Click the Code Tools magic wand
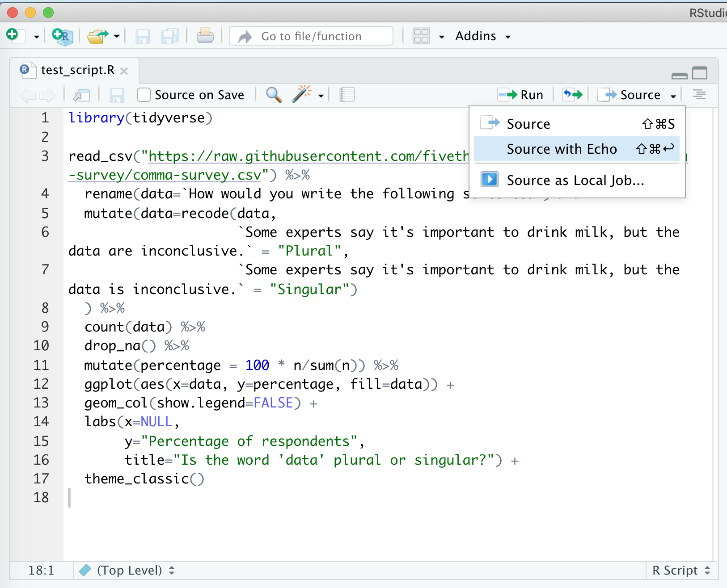The image size is (727, 588). (301, 95)
